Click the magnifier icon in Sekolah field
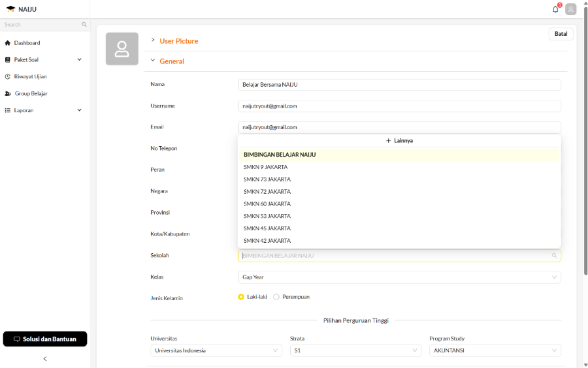588x368 pixels. tap(554, 256)
